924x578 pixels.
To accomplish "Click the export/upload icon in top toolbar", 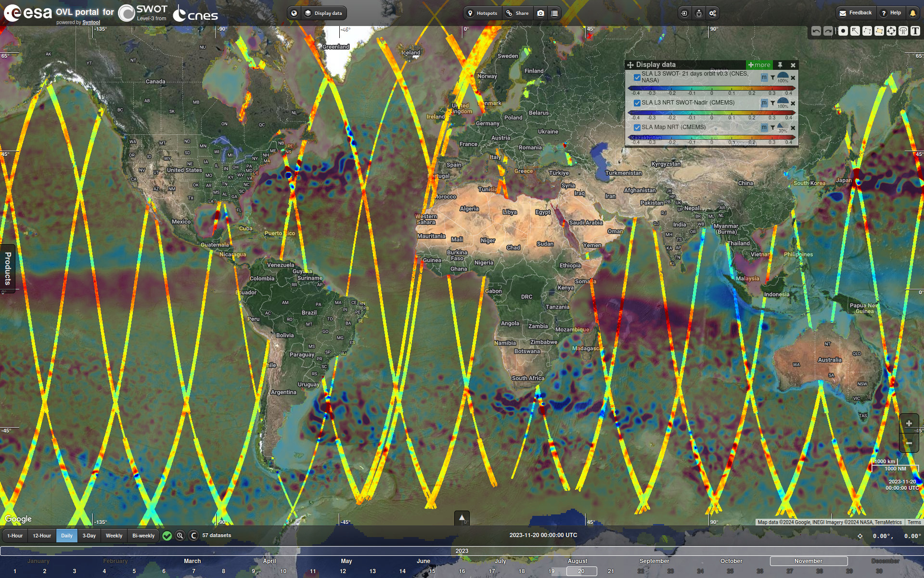I will (x=699, y=13).
